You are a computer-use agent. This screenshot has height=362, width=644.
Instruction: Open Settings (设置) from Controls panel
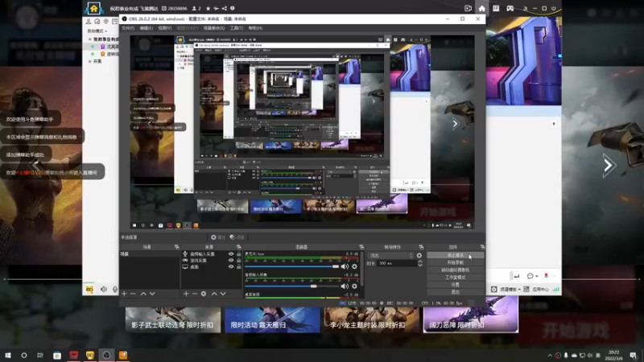coord(455,285)
